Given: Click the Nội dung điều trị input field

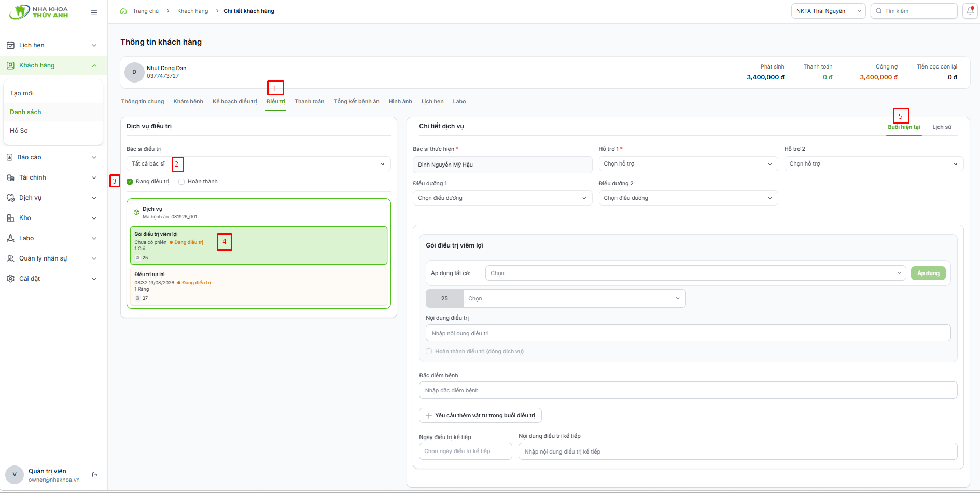Looking at the screenshot, I should click(x=688, y=333).
